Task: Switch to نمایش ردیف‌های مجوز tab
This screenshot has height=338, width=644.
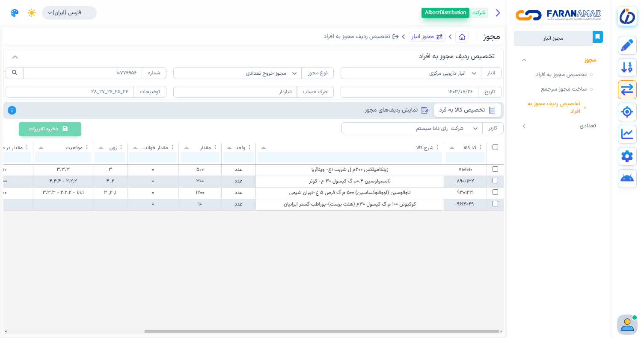Action: tap(397, 110)
